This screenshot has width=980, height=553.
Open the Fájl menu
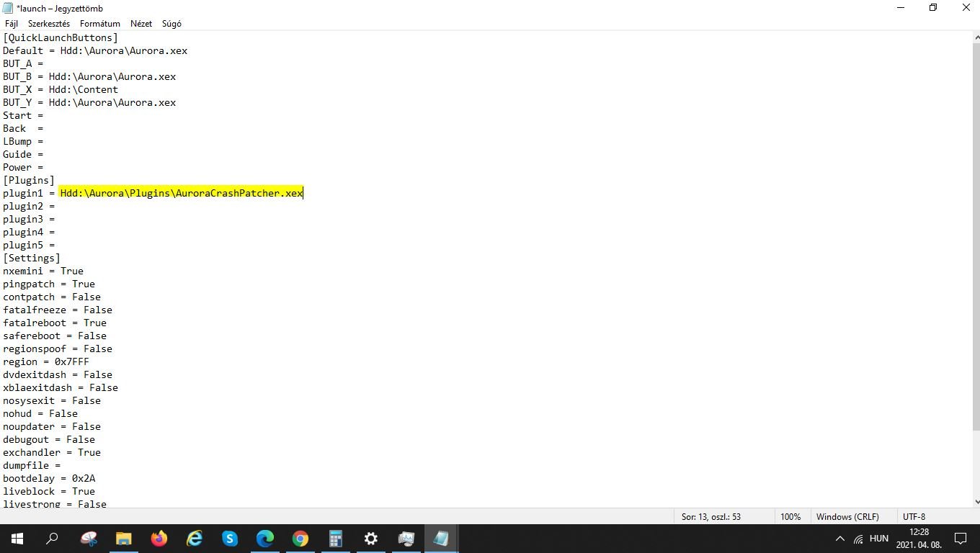[12, 23]
